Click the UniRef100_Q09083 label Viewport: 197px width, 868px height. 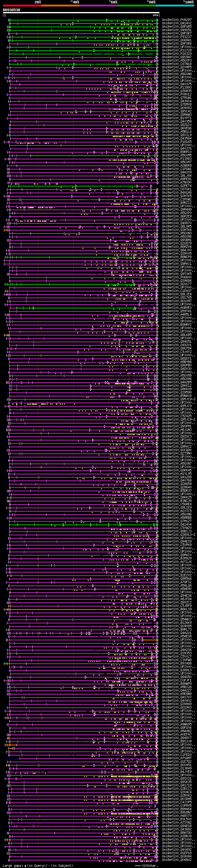point(176,108)
